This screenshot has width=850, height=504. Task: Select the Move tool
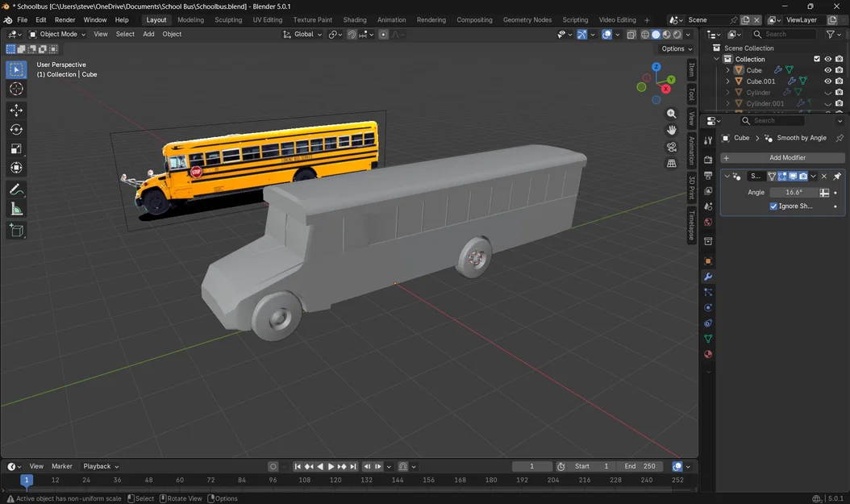pyautogui.click(x=16, y=110)
